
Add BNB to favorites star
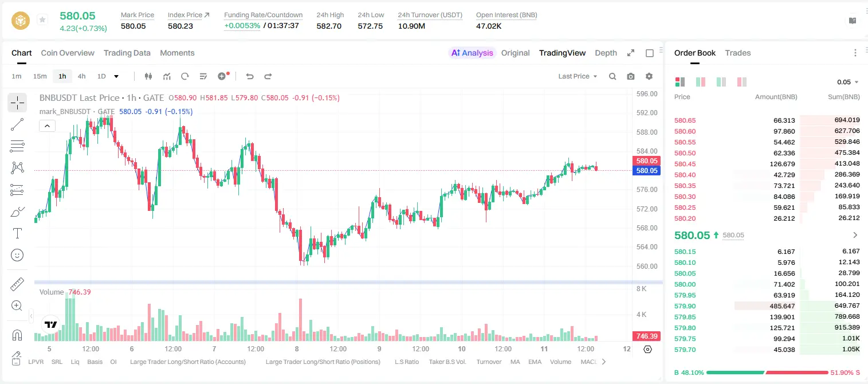pos(42,20)
